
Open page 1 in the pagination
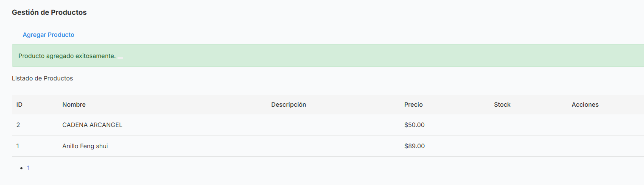(28, 168)
